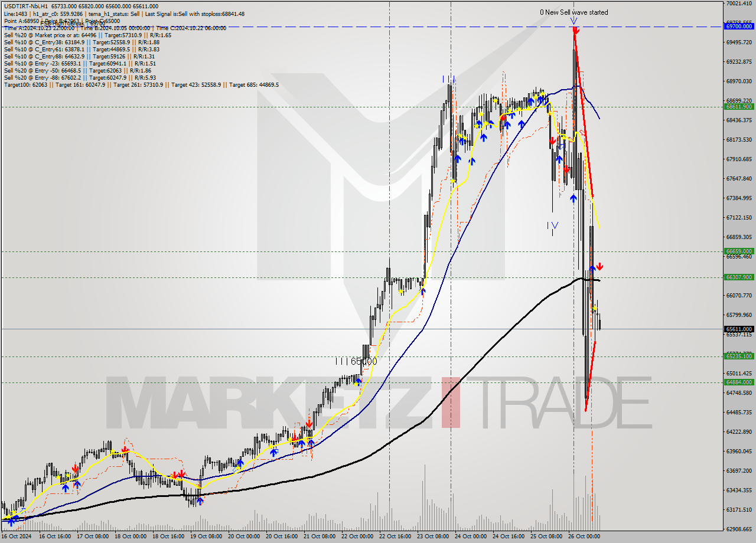Click the 64485.735 price axis label

739,412
